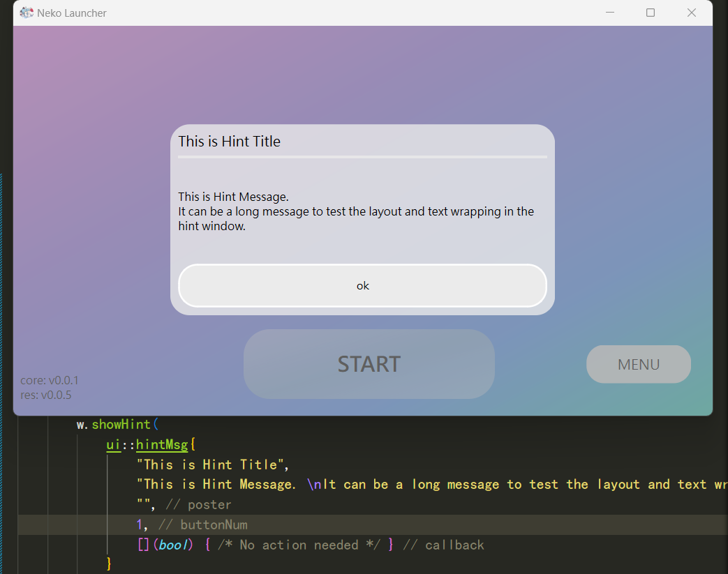Click the START button

[369, 364]
